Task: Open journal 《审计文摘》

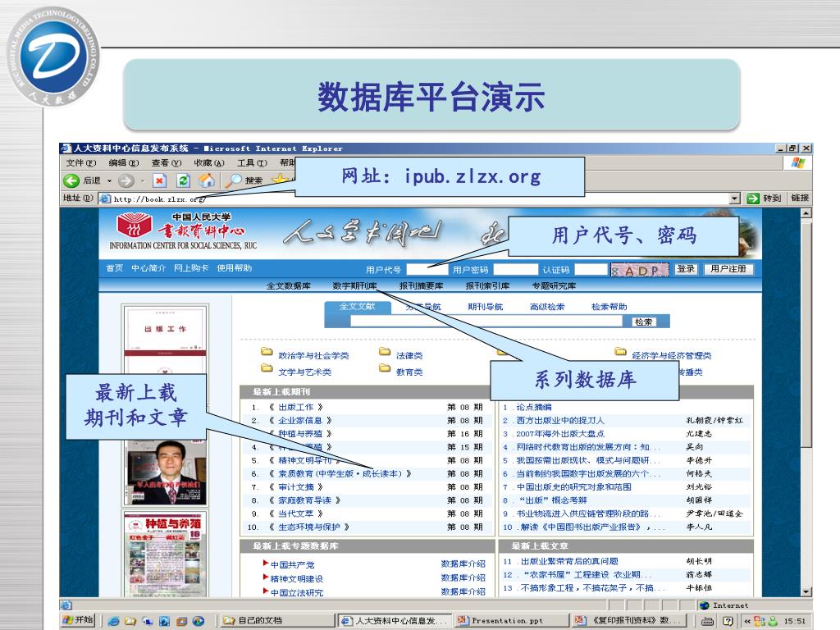Action: (x=295, y=487)
